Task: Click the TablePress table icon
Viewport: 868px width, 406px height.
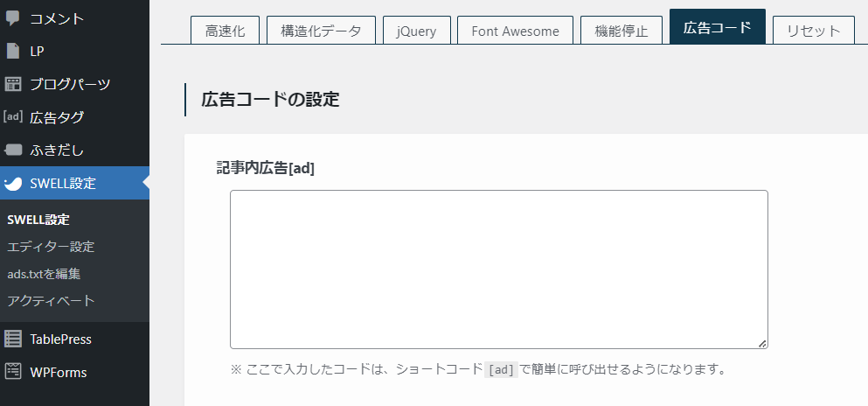Action: point(13,339)
